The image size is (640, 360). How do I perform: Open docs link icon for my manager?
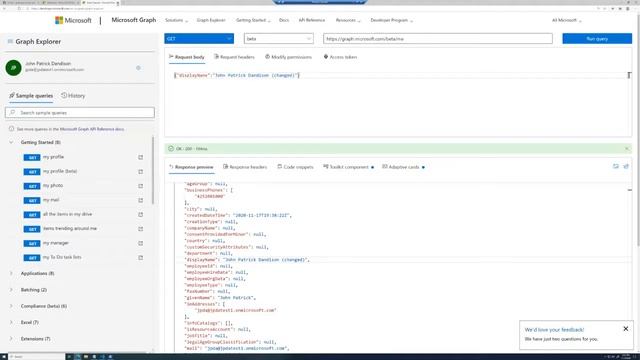140,243
